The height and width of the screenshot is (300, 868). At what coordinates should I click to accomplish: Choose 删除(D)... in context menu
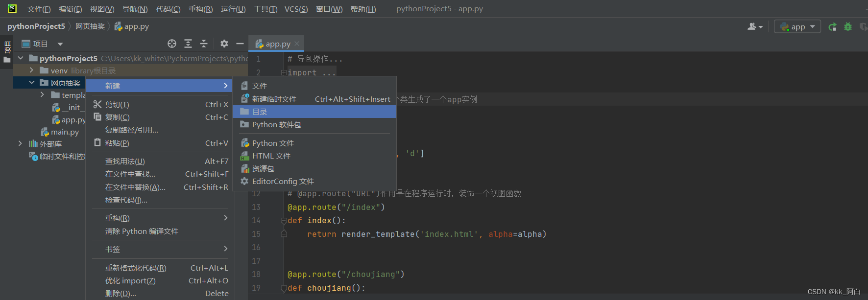click(160, 294)
